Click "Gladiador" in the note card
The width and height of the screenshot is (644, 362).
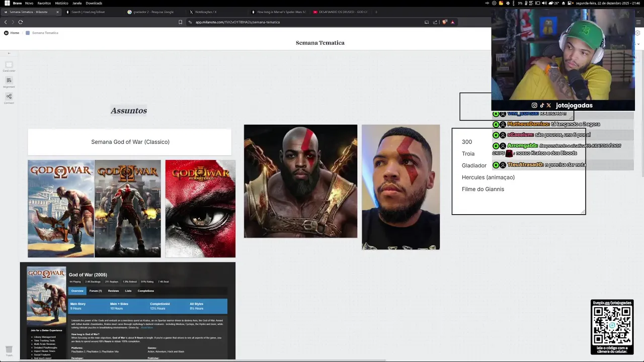click(x=474, y=165)
